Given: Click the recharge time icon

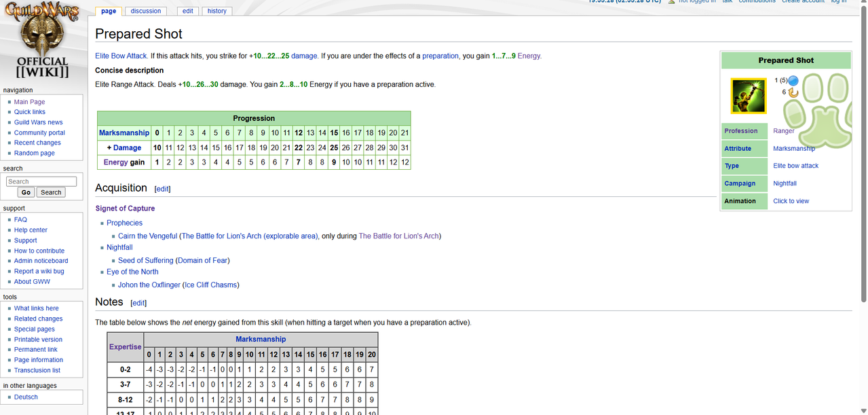Looking at the screenshot, I should tap(793, 92).
